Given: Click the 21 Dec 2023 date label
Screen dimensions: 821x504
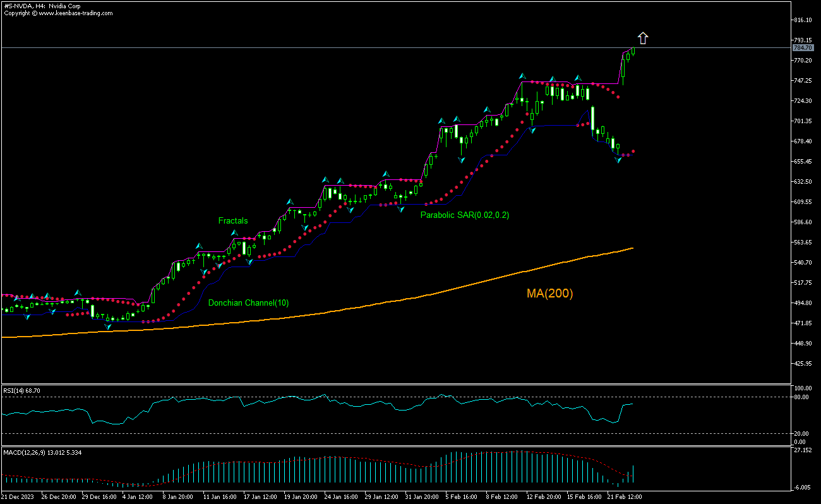Looking at the screenshot, I should coord(18,497).
